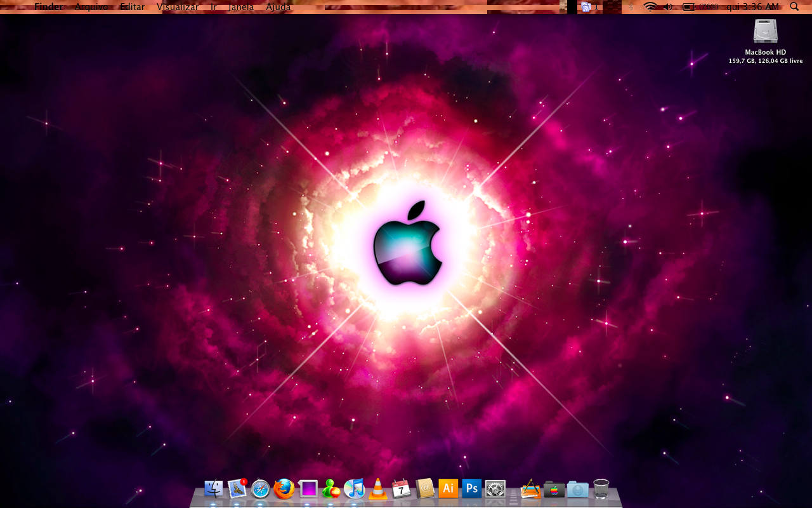The height and width of the screenshot is (508, 812).
Task: Open the Bluetooth menu bar icon
Action: pyautogui.click(x=631, y=6)
